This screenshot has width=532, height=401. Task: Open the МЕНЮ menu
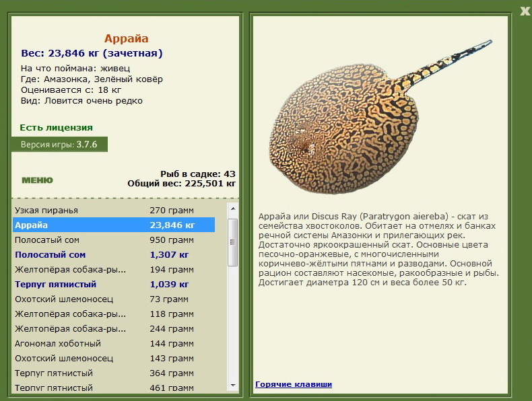[37, 180]
